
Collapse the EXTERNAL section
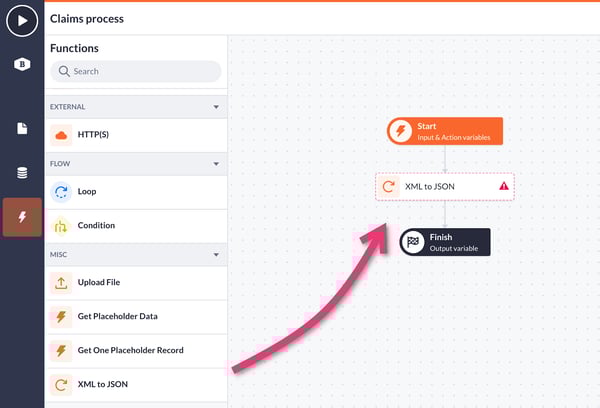click(215, 107)
